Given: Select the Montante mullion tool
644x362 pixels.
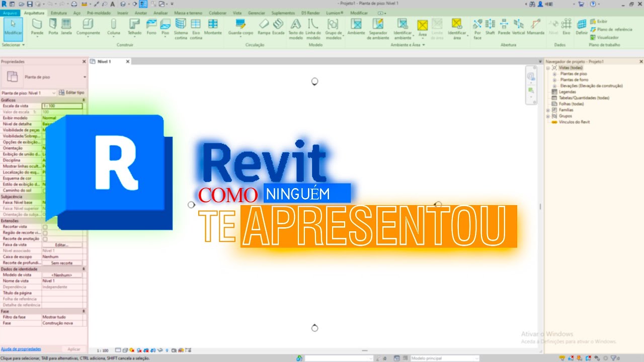Looking at the screenshot, I should pos(213,26).
